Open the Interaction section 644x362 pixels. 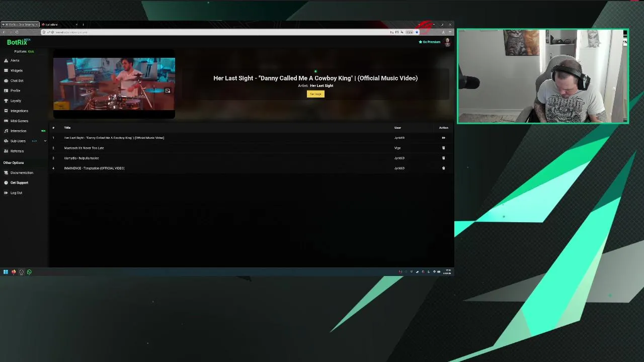(x=18, y=131)
